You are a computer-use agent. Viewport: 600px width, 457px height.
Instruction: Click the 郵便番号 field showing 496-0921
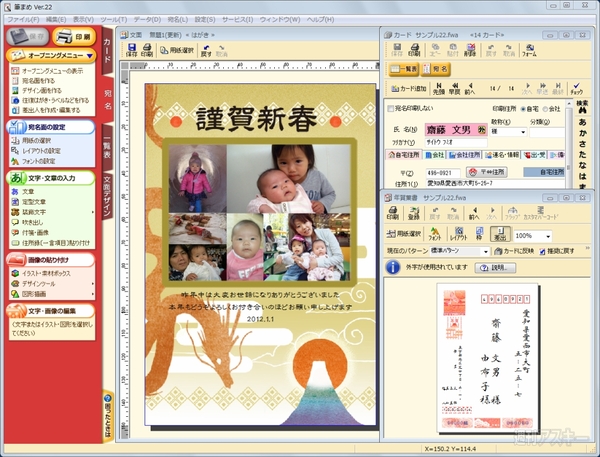tap(443, 173)
